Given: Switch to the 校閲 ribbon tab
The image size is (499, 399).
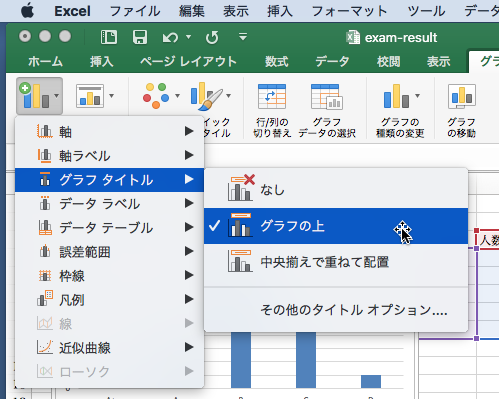Looking at the screenshot, I should click(388, 62).
